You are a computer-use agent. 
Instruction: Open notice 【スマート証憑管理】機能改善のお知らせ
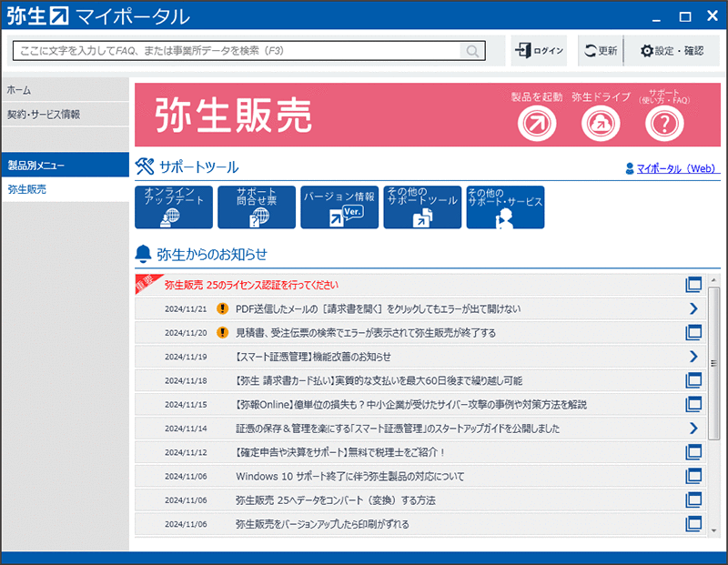pos(420,357)
